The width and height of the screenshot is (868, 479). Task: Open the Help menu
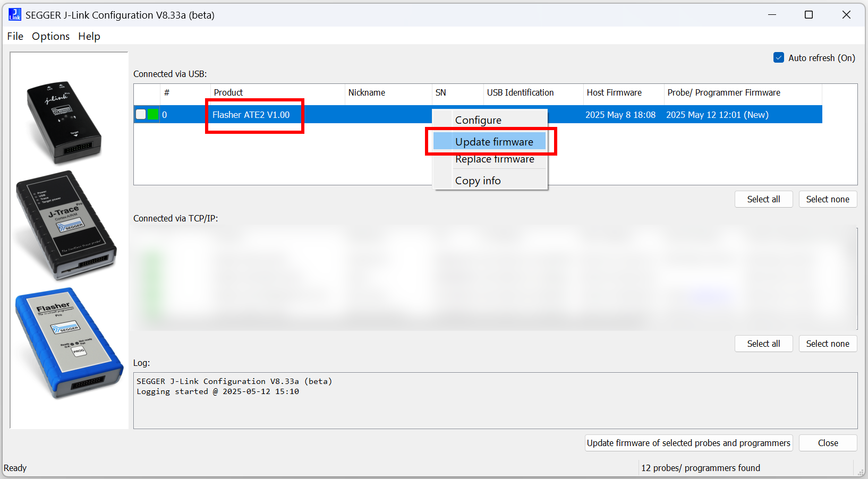[x=89, y=36]
